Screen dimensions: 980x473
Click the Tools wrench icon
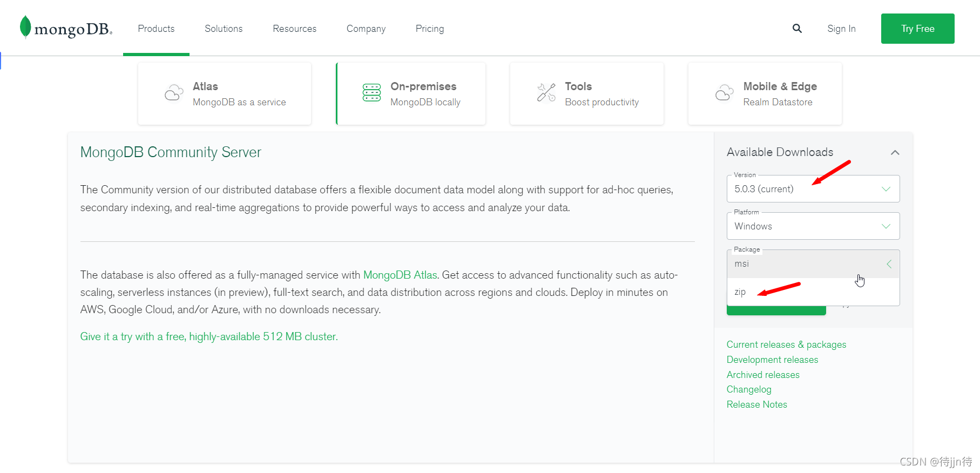(546, 92)
